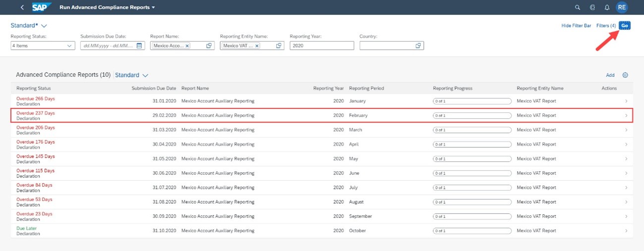The width and height of the screenshot is (644, 251).
Task: Open the Submission Due Date calendar picker
Action: coord(139,46)
